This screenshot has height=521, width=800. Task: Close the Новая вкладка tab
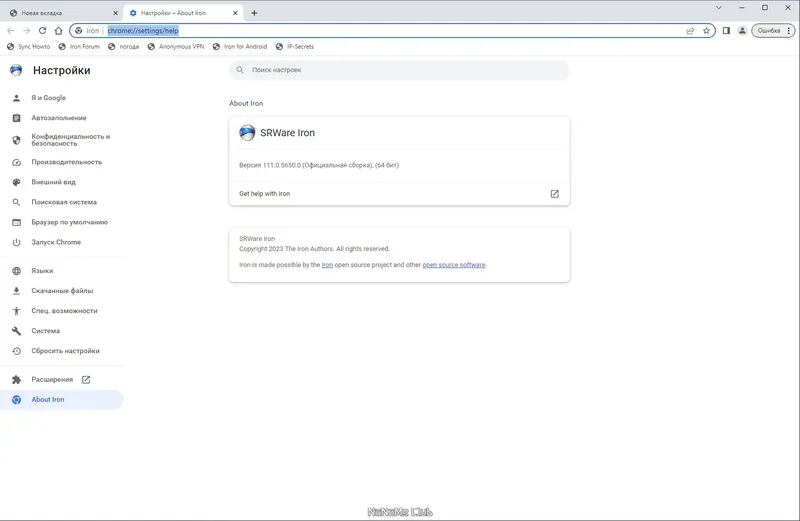(x=115, y=13)
